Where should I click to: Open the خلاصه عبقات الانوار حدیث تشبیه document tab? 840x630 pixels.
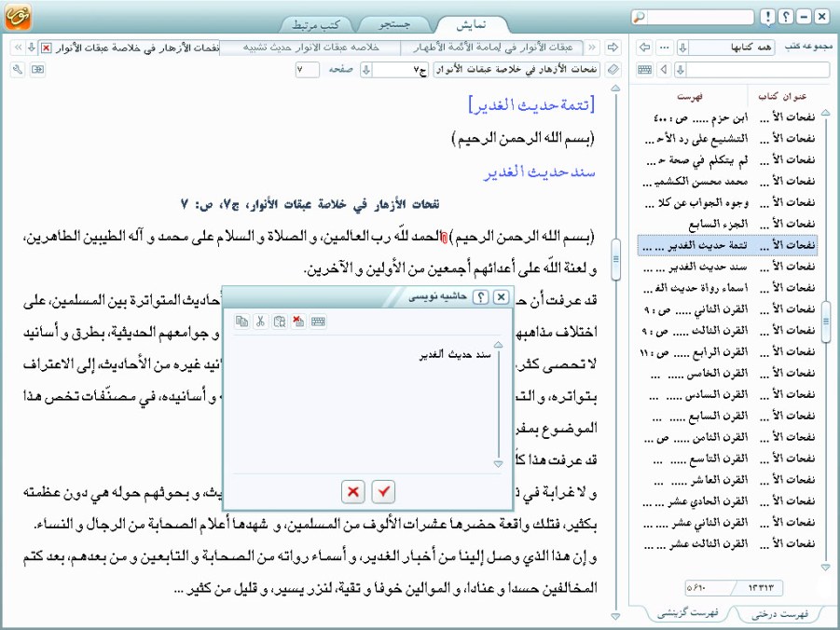point(310,48)
